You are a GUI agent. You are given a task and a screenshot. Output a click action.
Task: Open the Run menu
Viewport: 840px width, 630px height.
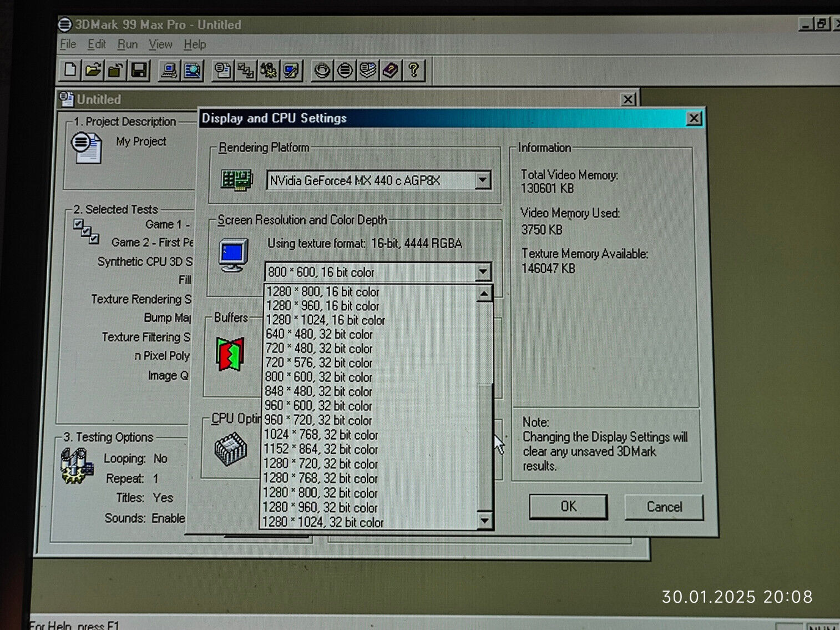click(128, 44)
